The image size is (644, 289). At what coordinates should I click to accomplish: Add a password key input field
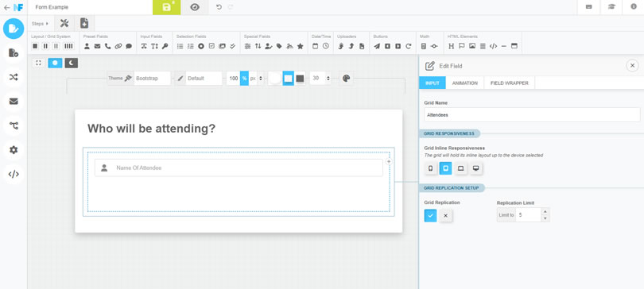tap(165, 46)
